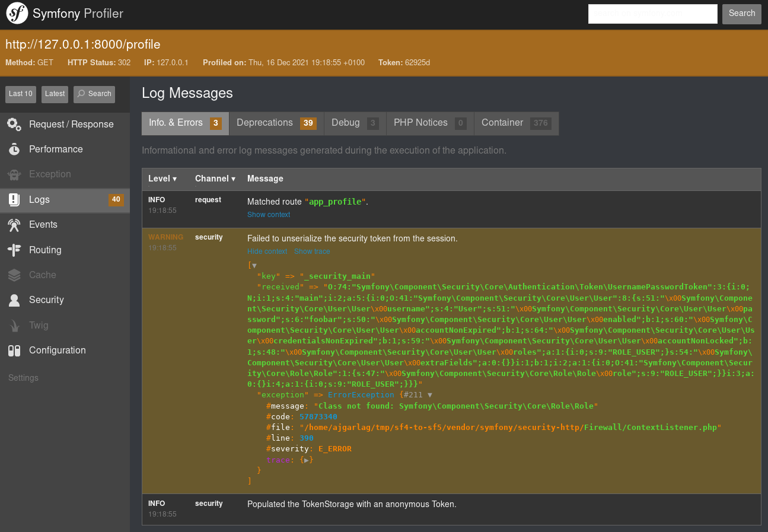This screenshot has width=768, height=532.
Task: Open the Request / Response panel
Action: tap(65, 125)
